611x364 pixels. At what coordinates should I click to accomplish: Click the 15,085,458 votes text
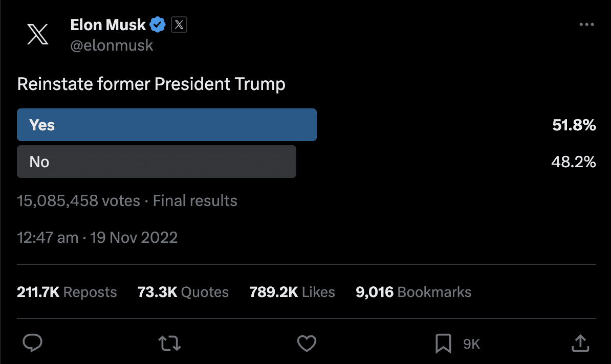(78, 201)
